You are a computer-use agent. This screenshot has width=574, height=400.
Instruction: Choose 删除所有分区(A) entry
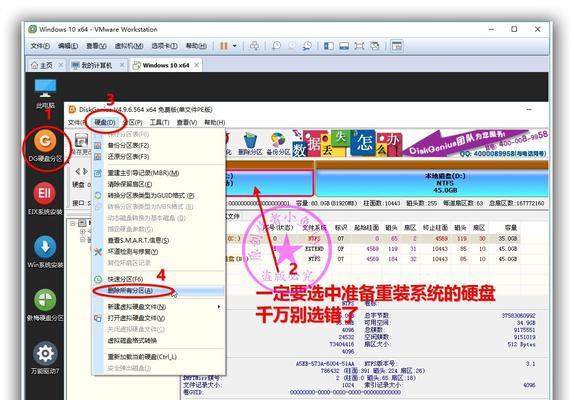click(159, 291)
